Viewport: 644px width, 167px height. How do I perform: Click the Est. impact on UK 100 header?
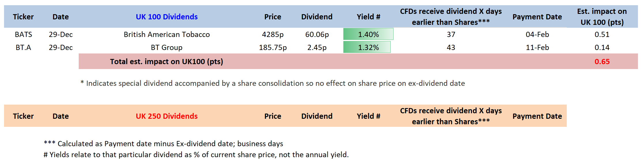[x=602, y=17]
